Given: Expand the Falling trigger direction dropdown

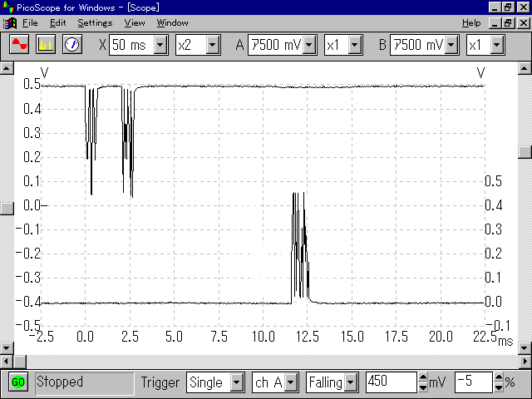Looking at the screenshot, I should pos(351,382).
